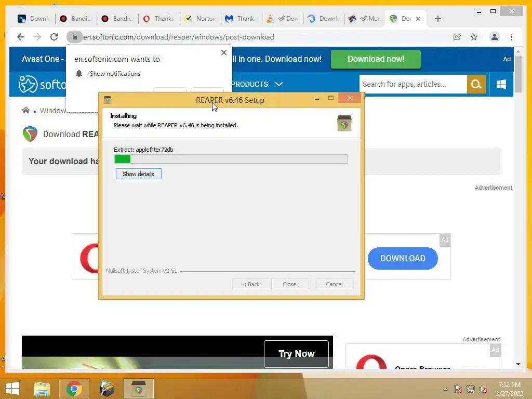Open the Windows Start button
Image resolution: width=532 pixels, height=399 pixels.
[12, 389]
